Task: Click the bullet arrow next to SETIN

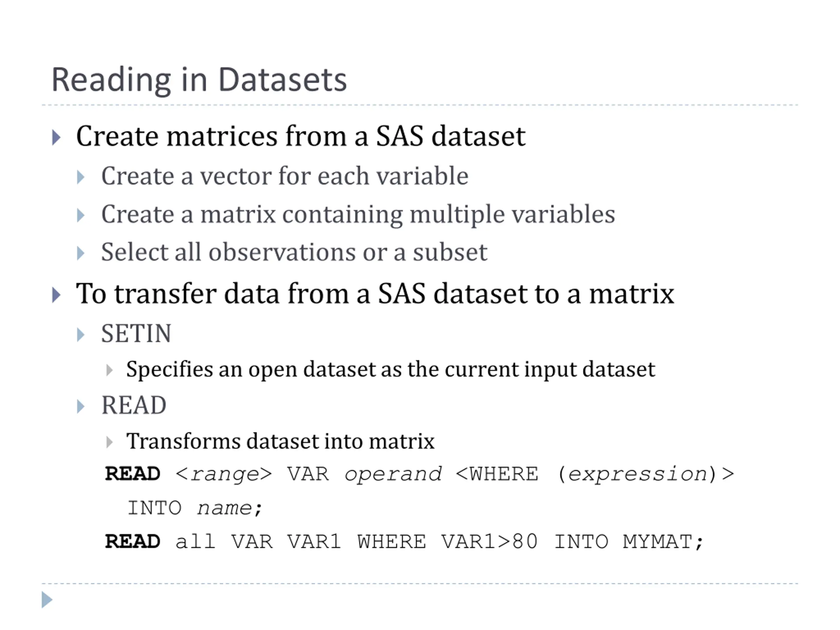Action: click(x=80, y=335)
